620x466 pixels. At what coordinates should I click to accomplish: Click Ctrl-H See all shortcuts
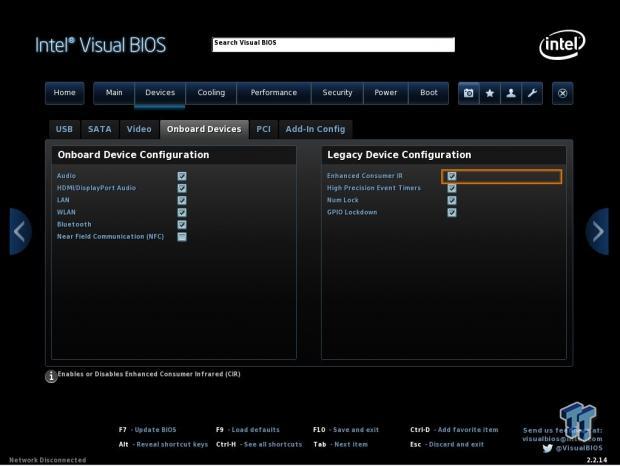pyautogui.click(x=259, y=444)
